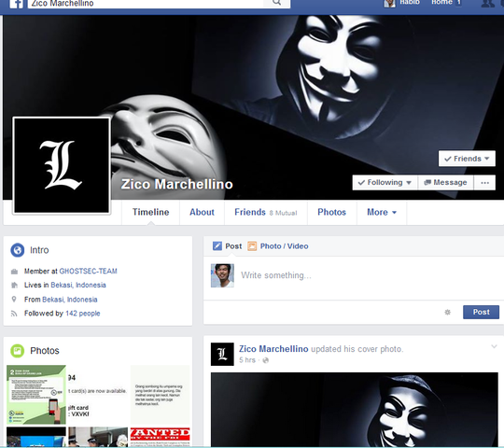Click the blue Post button

click(481, 312)
